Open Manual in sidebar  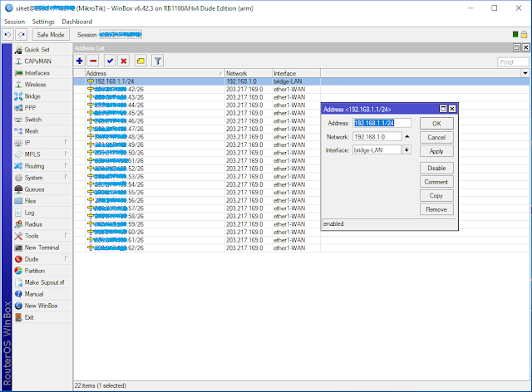[42, 294]
